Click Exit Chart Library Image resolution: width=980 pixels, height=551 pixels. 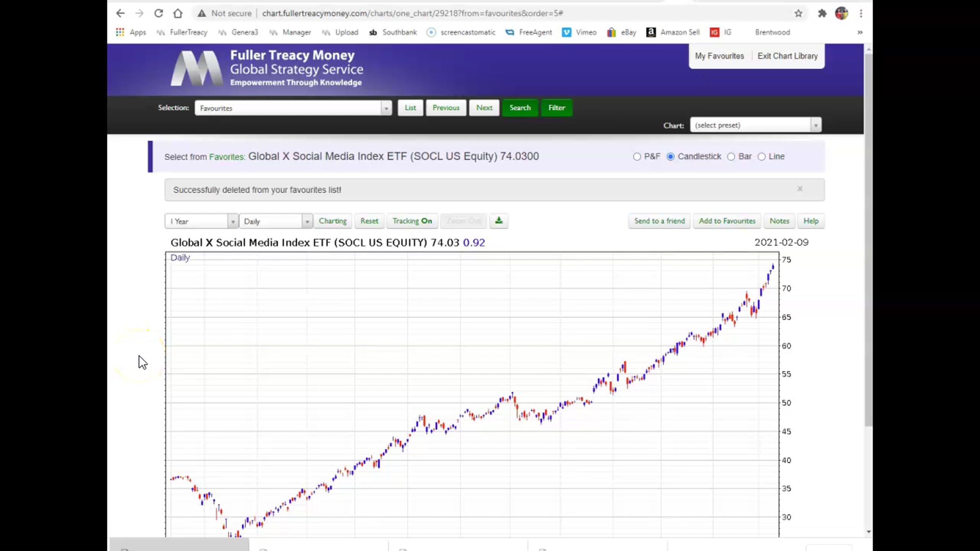(x=788, y=56)
